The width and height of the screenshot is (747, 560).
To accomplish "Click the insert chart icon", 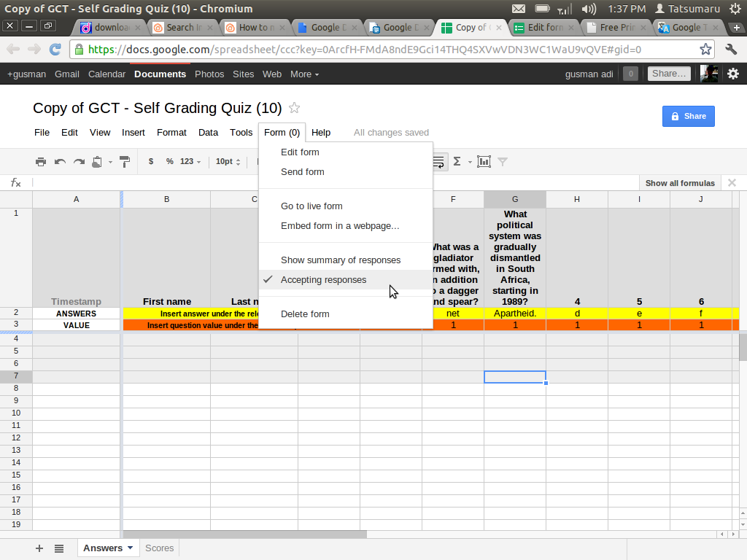I will [484, 162].
